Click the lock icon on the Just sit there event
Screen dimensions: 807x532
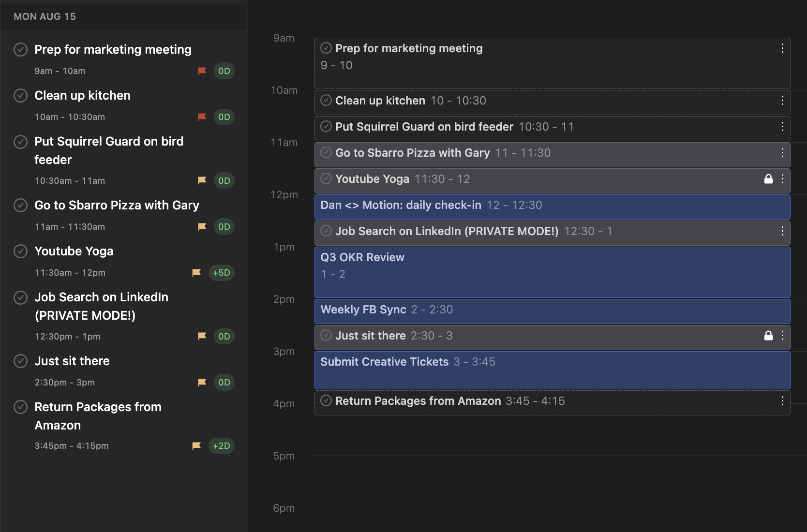point(769,335)
